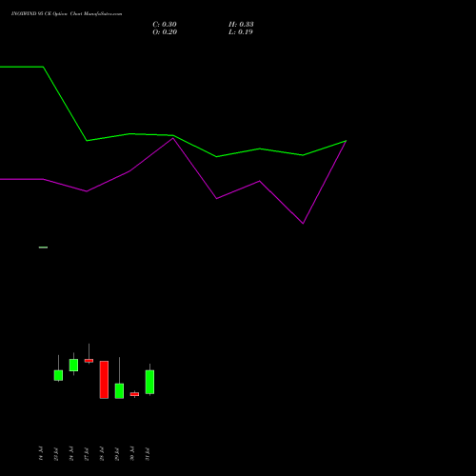Click the 14 Jul date label

41,453
